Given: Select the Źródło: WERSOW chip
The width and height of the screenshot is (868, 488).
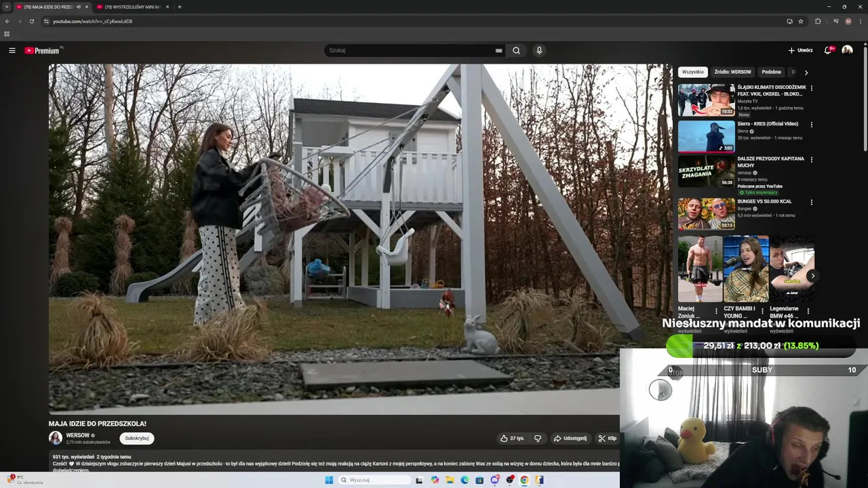Looking at the screenshot, I should [x=732, y=72].
